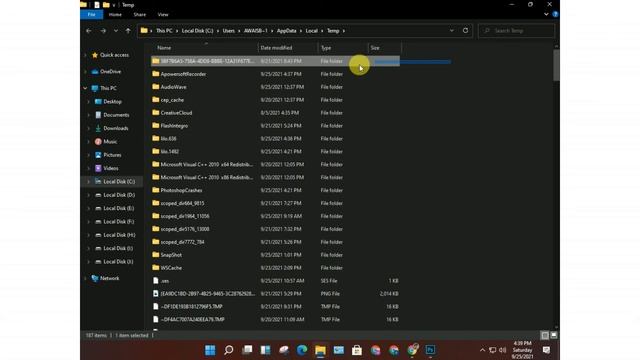640x360 pixels.
Task: Open Mail app from taskbar
Action: (x=339, y=350)
